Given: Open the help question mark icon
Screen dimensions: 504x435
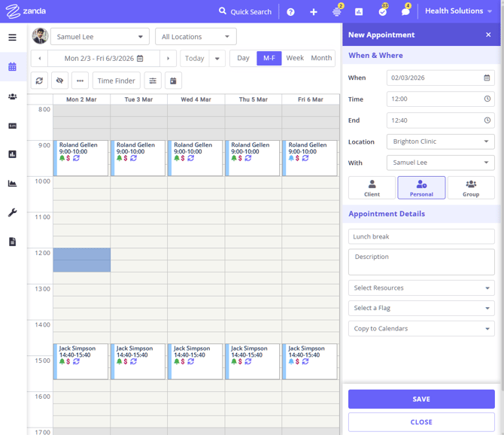Looking at the screenshot, I should pyautogui.click(x=291, y=12).
